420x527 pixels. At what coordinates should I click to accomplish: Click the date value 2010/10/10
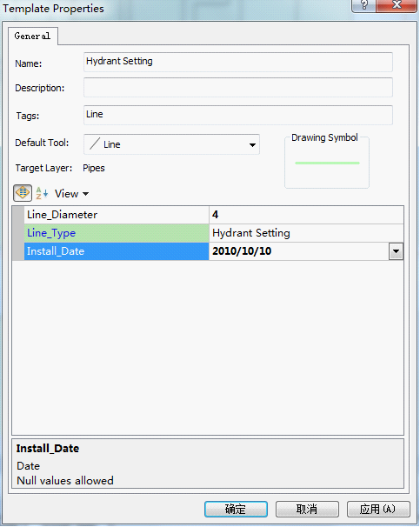coord(242,251)
